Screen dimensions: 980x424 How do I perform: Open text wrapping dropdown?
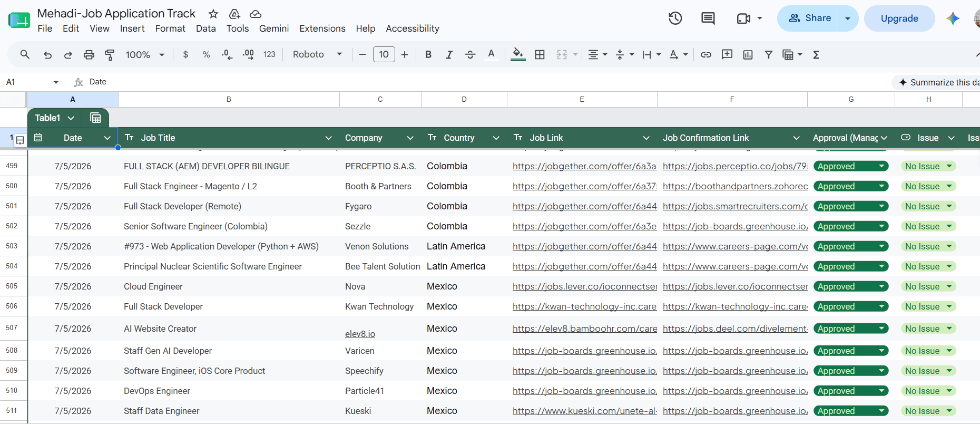click(651, 54)
